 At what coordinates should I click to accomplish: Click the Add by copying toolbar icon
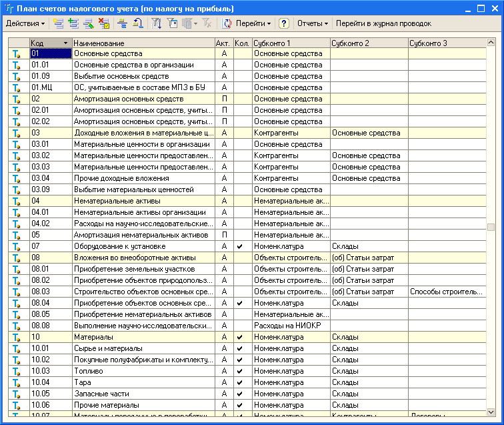coord(73,23)
